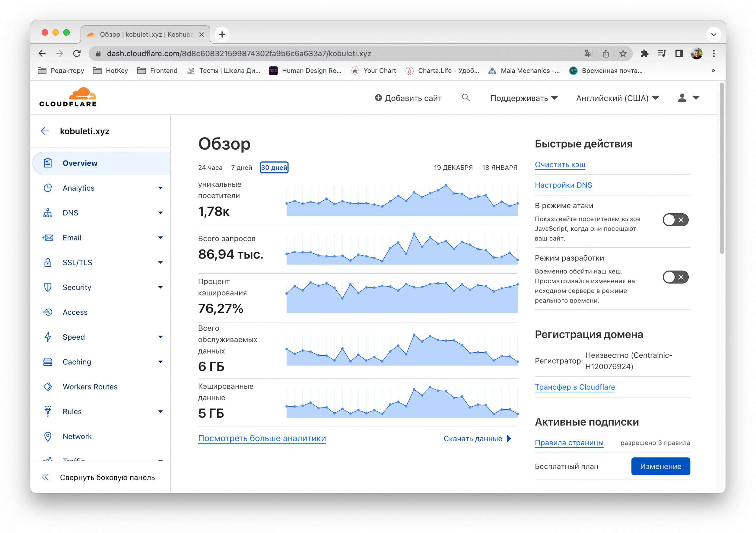
Task: Click the translate icon in the address bar
Action: tap(588, 53)
